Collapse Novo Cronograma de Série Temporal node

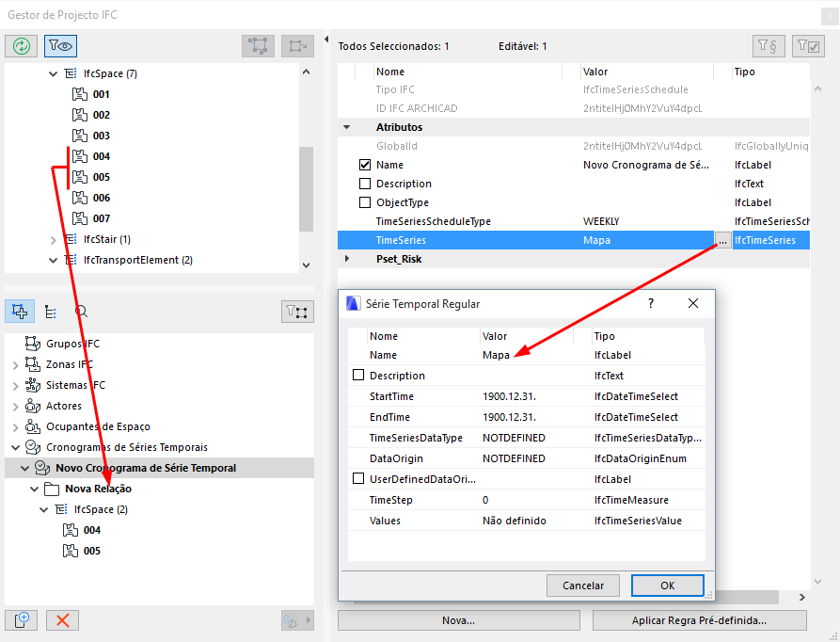24,468
